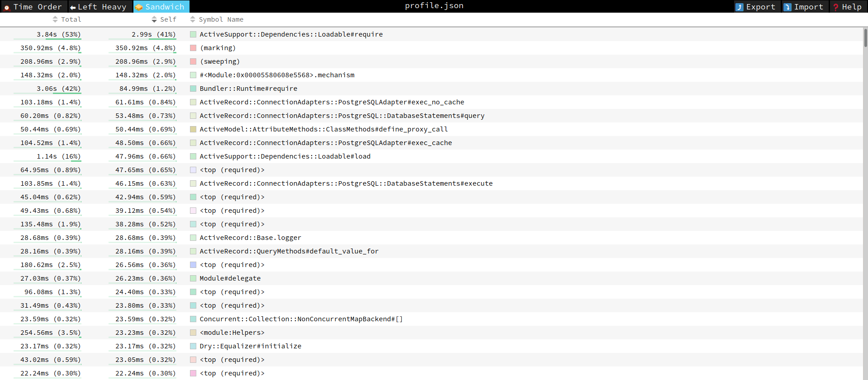Click the tan swatch beside define_proxy_call
868x380 pixels.
[193, 129]
